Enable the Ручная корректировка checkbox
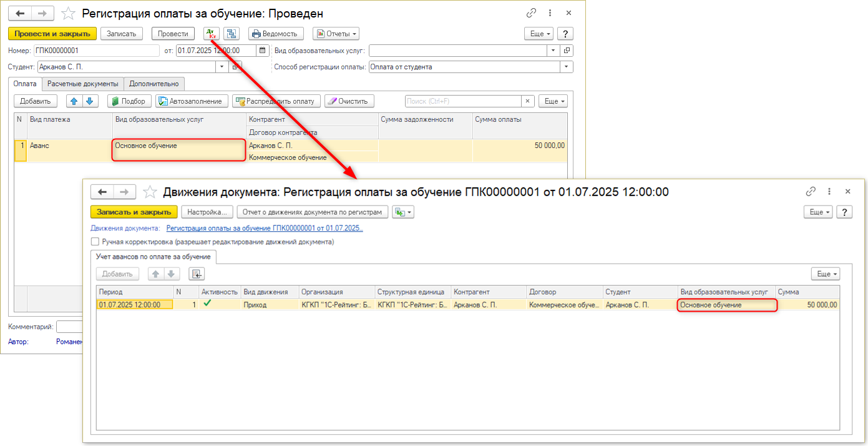 (95, 242)
